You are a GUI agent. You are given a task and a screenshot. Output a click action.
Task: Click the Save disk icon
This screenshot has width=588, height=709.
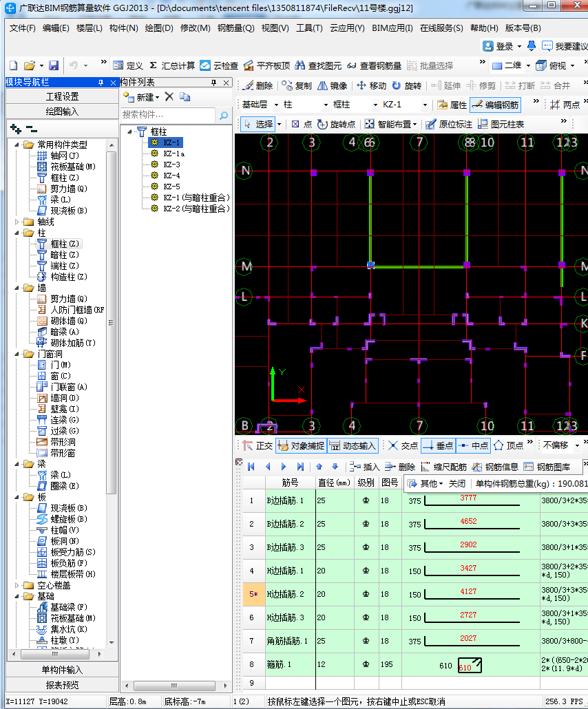tap(54, 65)
